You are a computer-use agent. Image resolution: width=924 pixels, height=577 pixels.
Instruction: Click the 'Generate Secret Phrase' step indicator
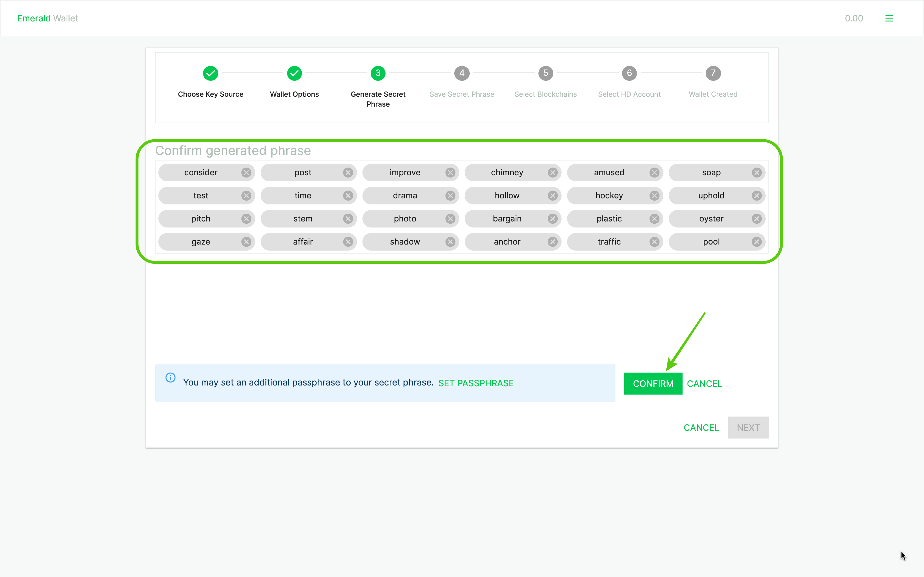click(378, 73)
